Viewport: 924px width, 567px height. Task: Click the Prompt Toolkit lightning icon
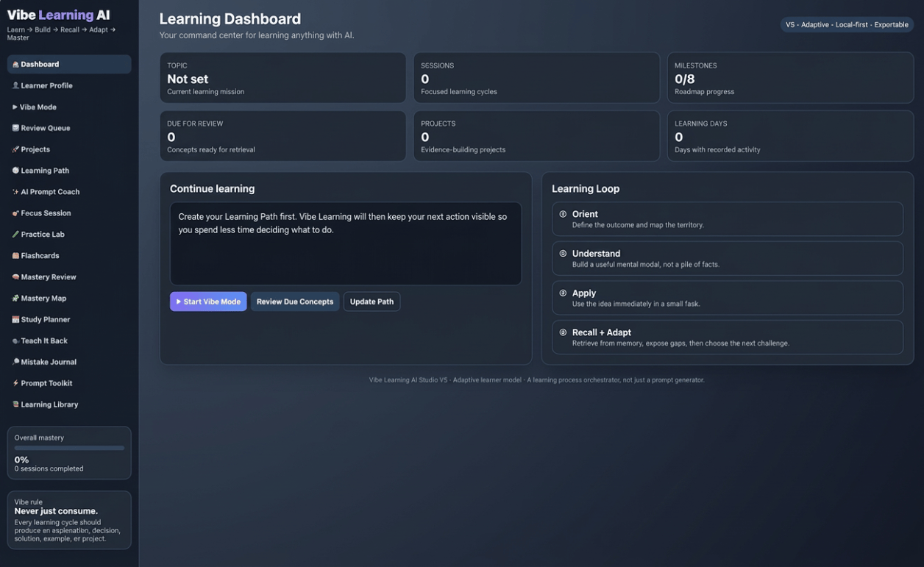coord(15,383)
